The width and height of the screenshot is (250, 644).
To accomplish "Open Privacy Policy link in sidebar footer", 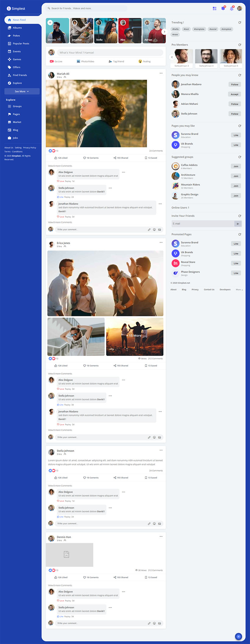I will (30, 148).
